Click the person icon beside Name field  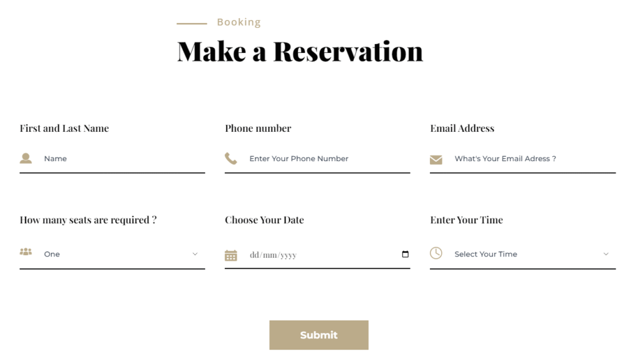[x=26, y=159]
